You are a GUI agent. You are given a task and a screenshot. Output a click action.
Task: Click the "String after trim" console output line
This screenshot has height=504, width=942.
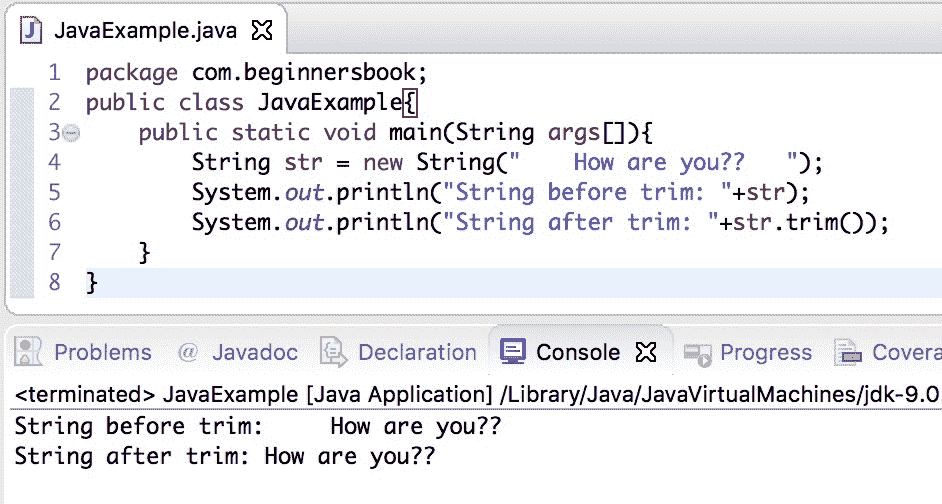click(225, 457)
